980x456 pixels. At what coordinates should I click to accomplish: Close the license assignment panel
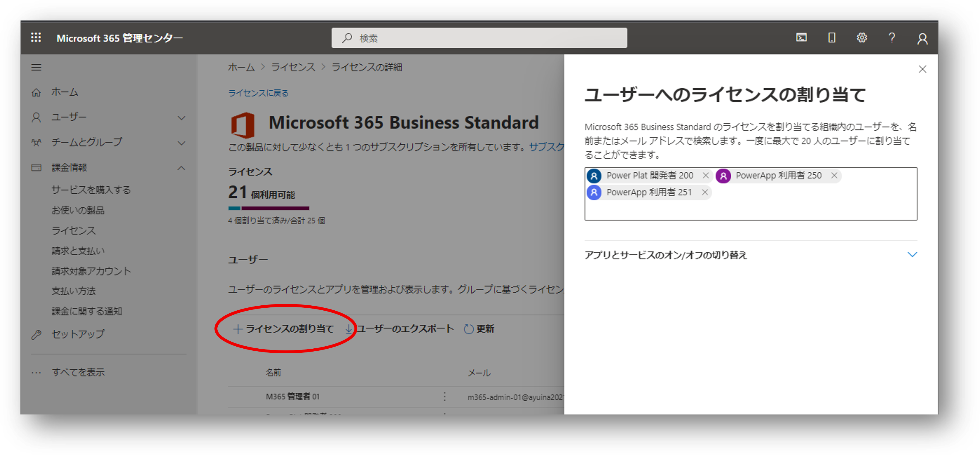point(922,69)
